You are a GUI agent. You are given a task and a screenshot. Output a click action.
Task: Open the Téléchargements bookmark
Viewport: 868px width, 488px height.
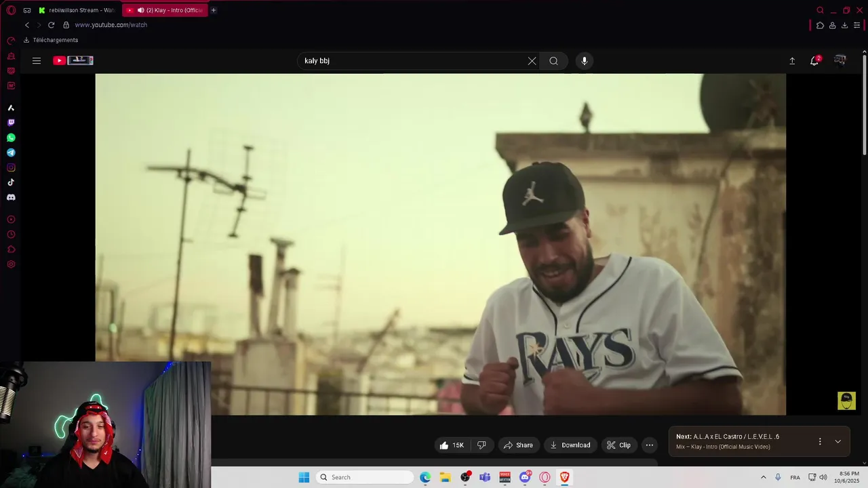pyautogui.click(x=51, y=40)
